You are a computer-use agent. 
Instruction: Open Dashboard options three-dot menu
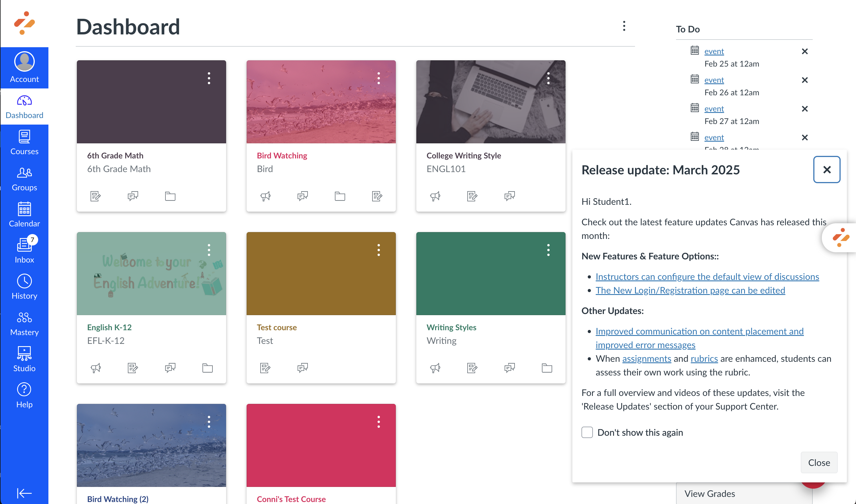click(624, 26)
